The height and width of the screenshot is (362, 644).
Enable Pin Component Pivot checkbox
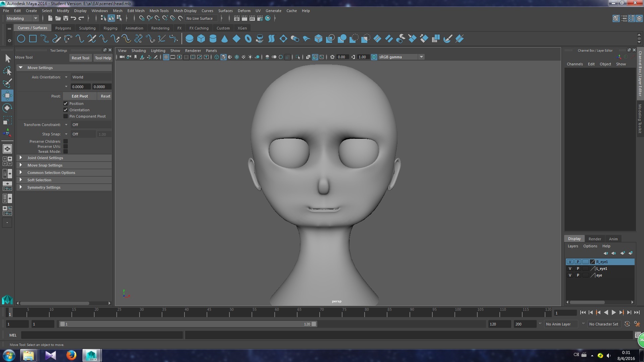coord(66,116)
